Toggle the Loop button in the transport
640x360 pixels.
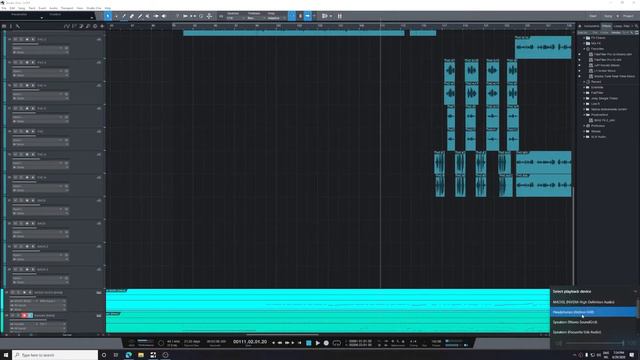pyautogui.click(x=336, y=343)
